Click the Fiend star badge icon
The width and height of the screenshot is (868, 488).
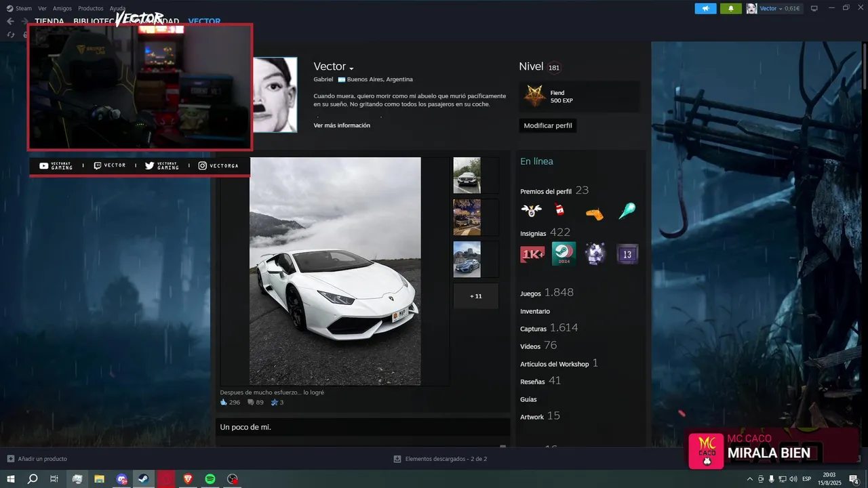(x=535, y=96)
